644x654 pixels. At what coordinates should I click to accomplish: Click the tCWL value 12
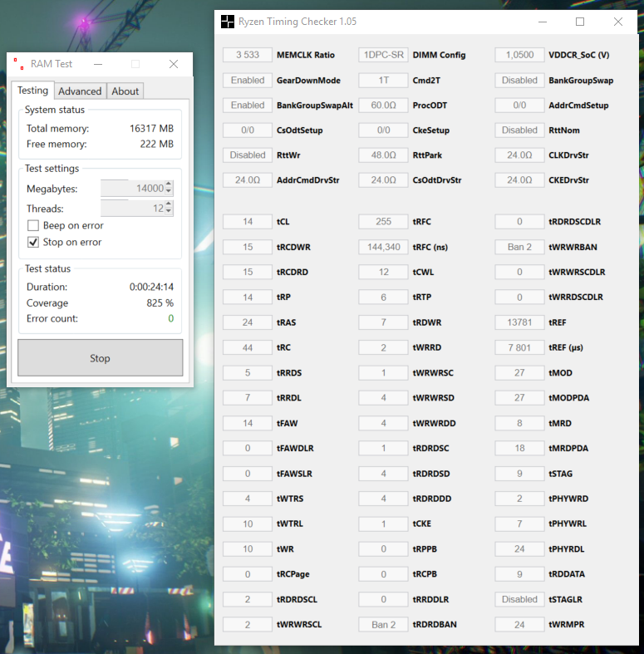pyautogui.click(x=383, y=272)
